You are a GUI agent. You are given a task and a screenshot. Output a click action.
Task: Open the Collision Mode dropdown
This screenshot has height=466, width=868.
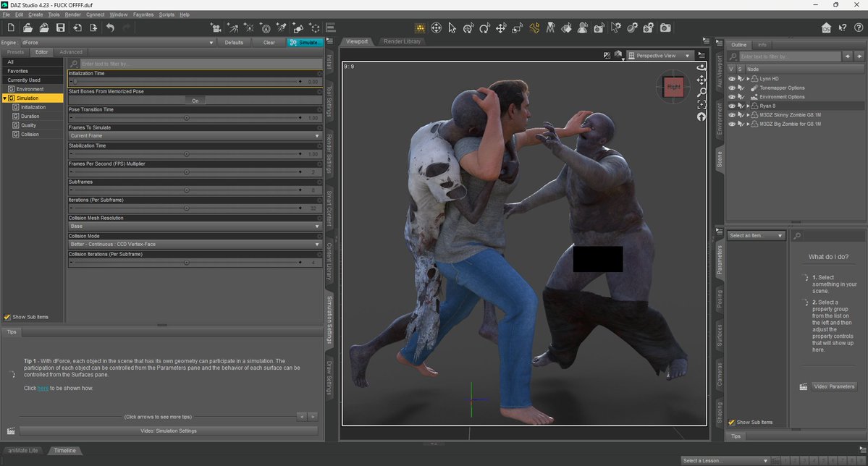click(195, 245)
